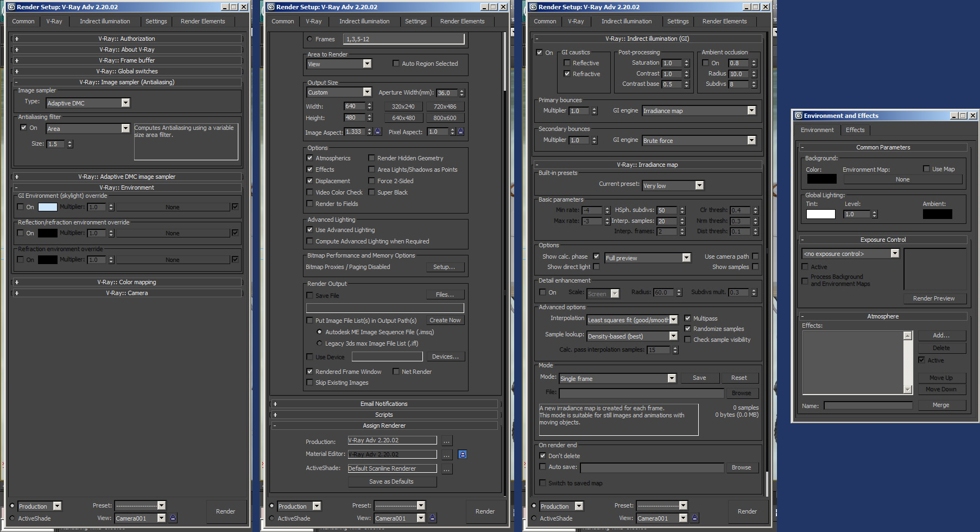Open the Irradiance map Current preset dropdown
Image resolution: width=980 pixels, height=532 pixels.
(x=673, y=185)
